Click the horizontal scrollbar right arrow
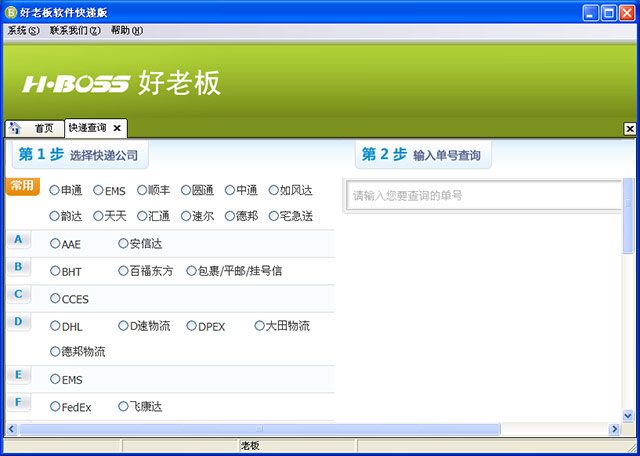Image resolution: width=640 pixels, height=456 pixels. [x=614, y=429]
